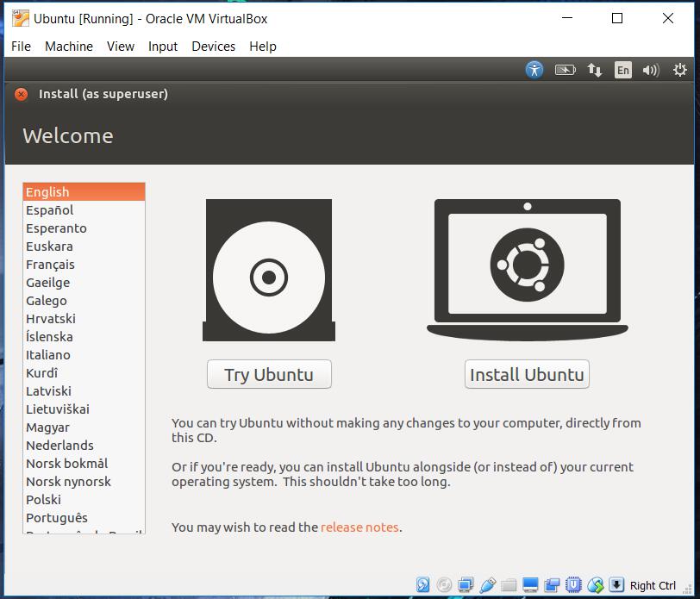The width and height of the screenshot is (700, 599).
Task: Click the CPU virtualization features icon
Action: click(573, 584)
